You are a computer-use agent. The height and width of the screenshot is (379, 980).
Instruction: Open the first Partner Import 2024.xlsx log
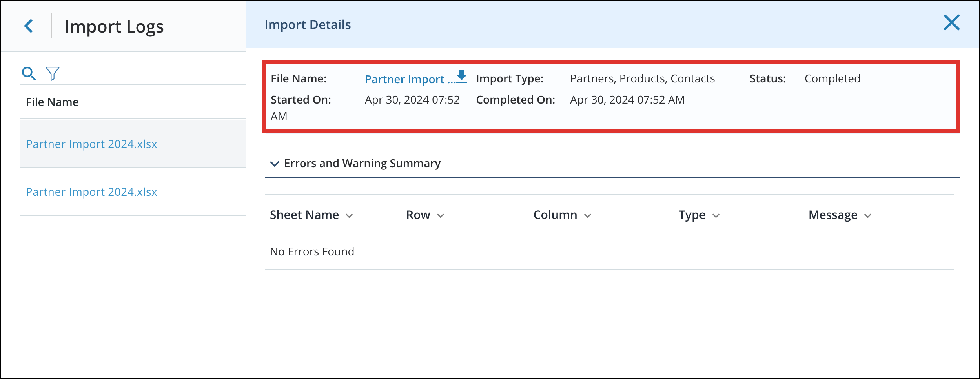click(x=91, y=144)
